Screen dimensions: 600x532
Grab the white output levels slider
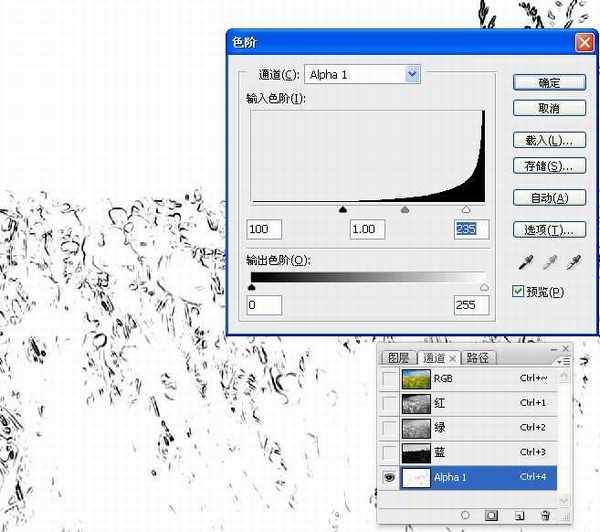(x=484, y=287)
